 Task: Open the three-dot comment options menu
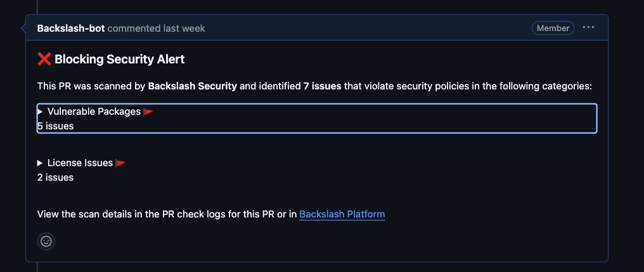tap(588, 27)
